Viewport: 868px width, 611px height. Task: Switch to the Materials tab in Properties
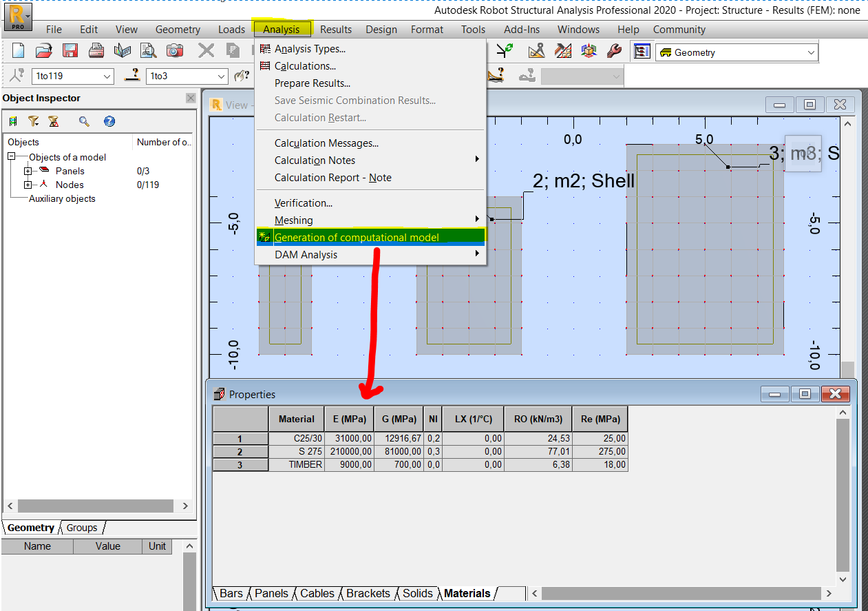467,593
